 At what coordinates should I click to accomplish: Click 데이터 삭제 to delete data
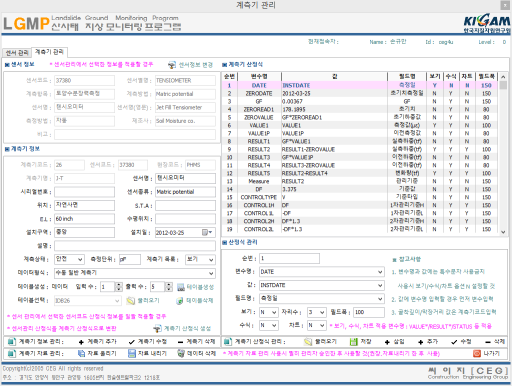coord(196,353)
